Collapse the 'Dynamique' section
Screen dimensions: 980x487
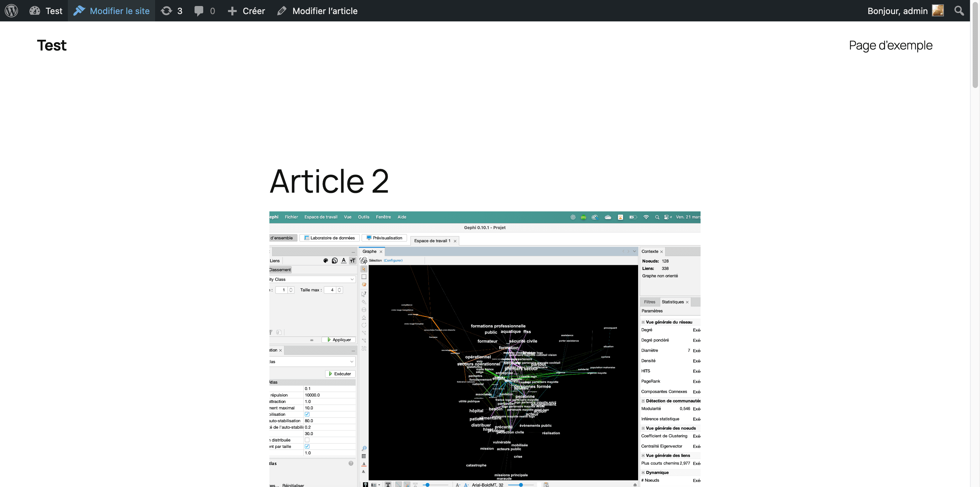click(643, 473)
